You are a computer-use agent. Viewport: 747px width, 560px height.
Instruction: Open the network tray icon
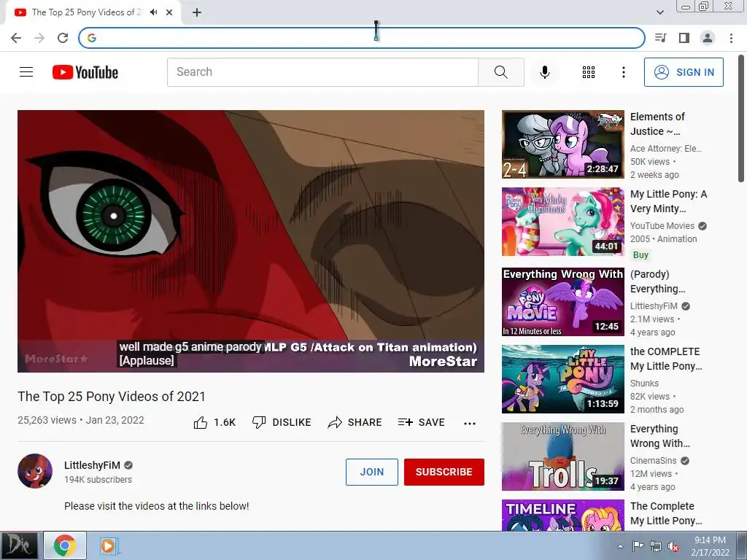[x=656, y=546]
